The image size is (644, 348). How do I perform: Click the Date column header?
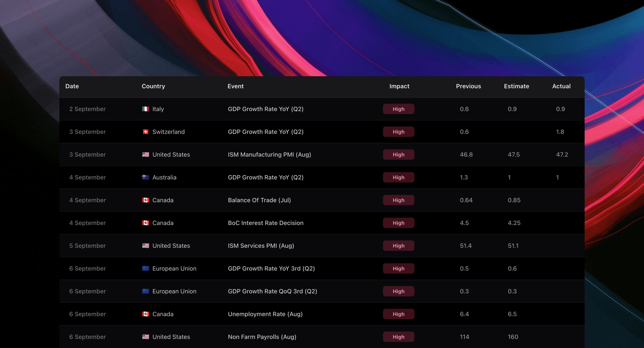tap(72, 86)
